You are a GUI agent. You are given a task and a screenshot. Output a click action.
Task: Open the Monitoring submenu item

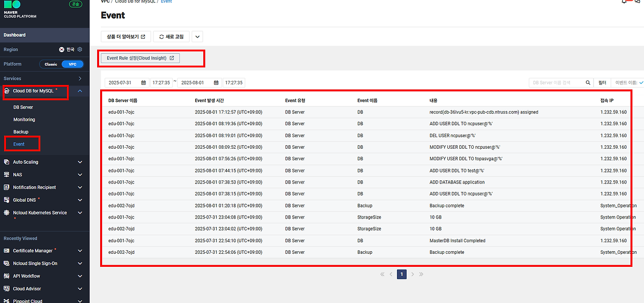coord(24,120)
